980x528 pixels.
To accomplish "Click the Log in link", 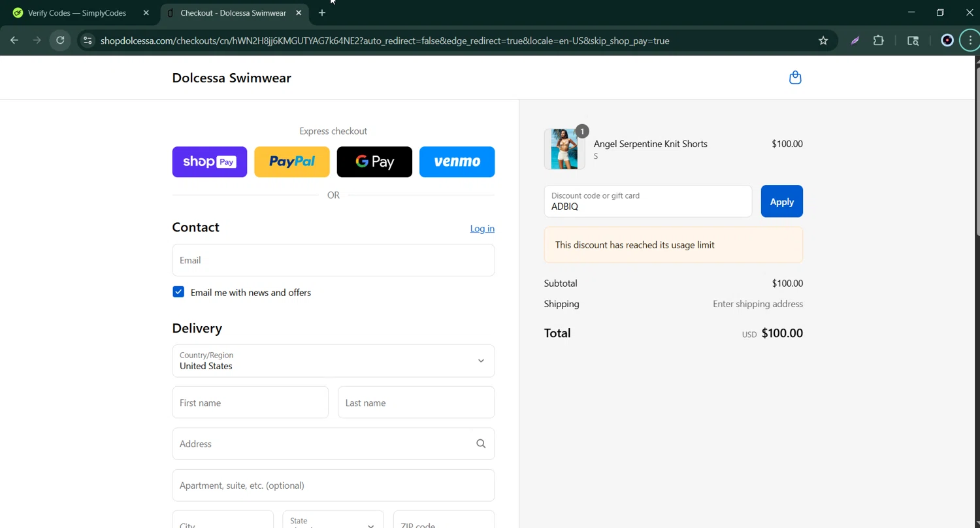I will [x=482, y=228].
